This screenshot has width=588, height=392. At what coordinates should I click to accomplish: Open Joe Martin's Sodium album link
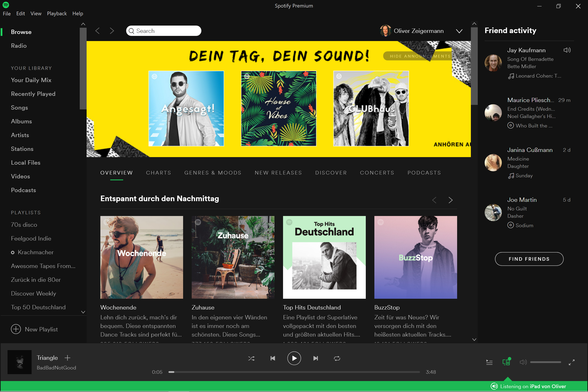pos(524,225)
